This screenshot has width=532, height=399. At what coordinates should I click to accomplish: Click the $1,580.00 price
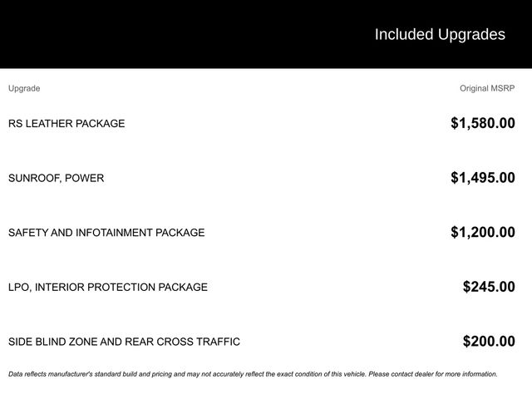tap(483, 124)
